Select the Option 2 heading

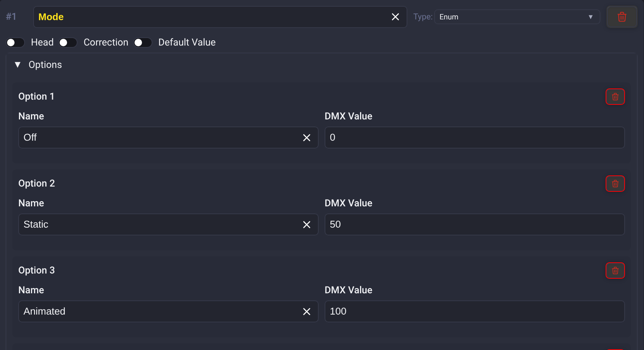pos(37,183)
